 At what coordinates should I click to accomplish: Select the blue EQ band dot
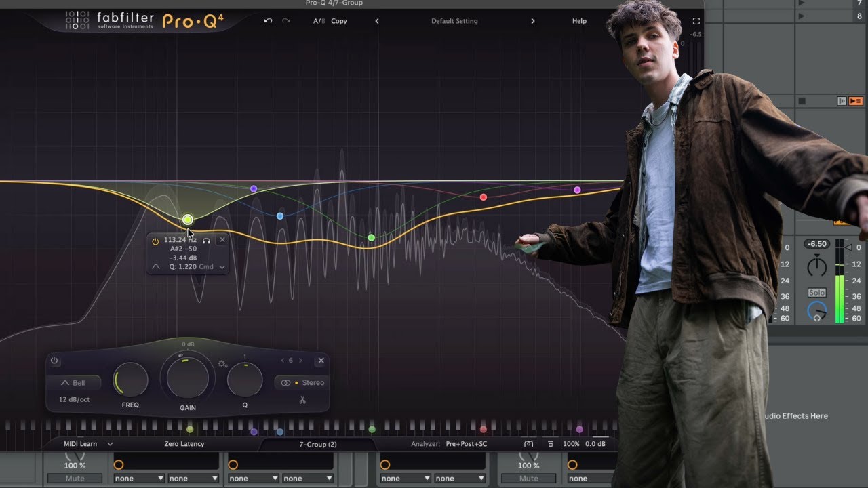[280, 216]
